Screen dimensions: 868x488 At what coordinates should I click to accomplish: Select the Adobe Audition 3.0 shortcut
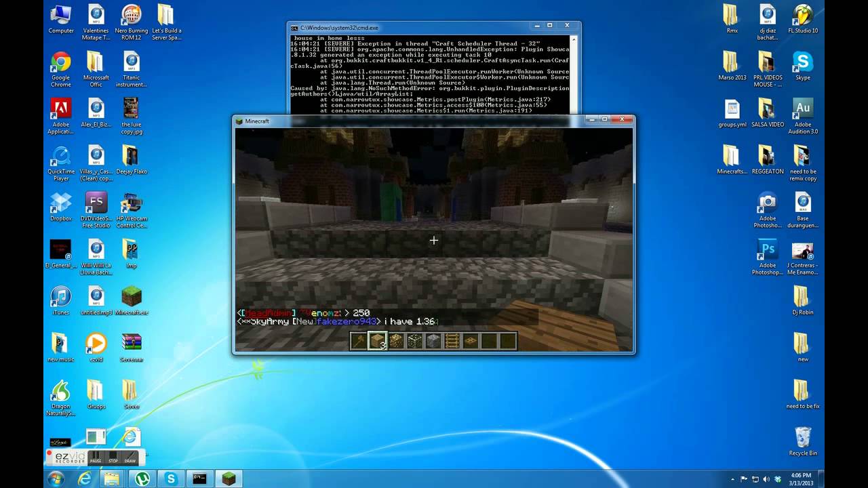point(803,117)
